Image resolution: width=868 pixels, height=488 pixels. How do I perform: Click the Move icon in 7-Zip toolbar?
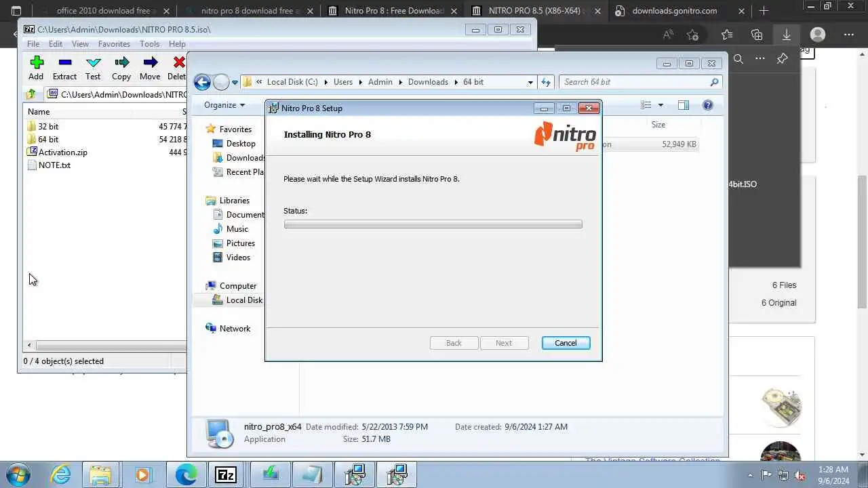pyautogui.click(x=151, y=62)
